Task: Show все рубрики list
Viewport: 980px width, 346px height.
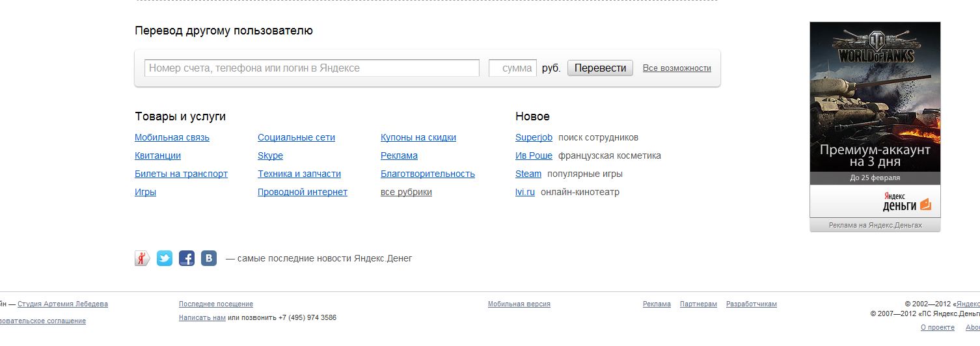Action: (x=406, y=193)
